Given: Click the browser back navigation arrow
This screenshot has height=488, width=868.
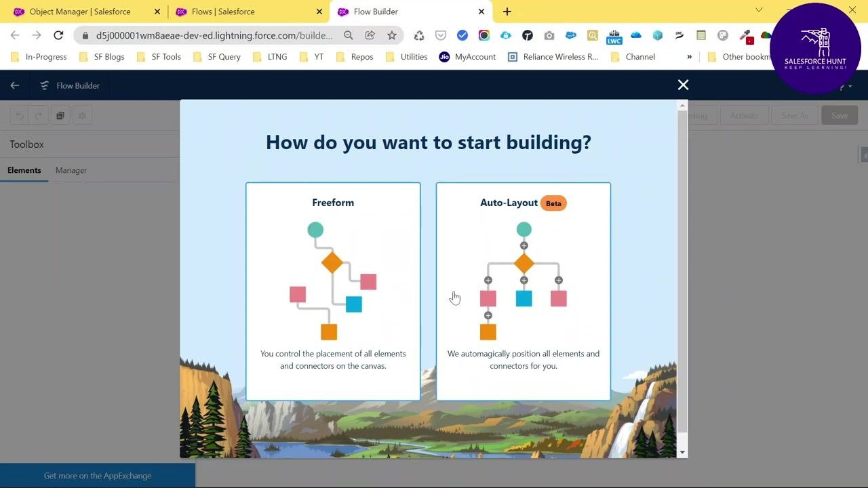Looking at the screenshot, I should [x=15, y=35].
